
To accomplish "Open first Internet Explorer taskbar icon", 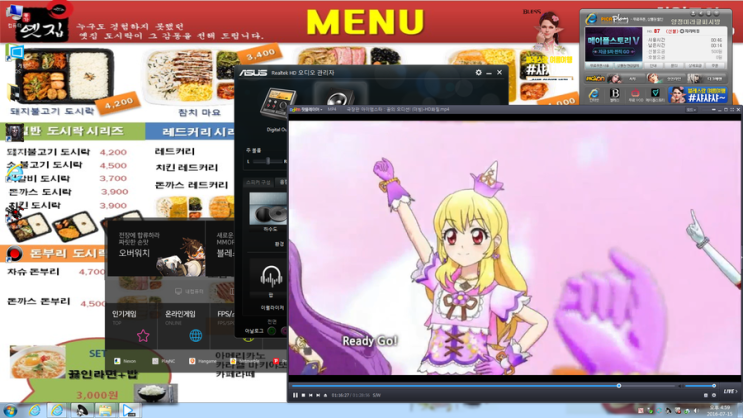I will [x=35, y=410].
